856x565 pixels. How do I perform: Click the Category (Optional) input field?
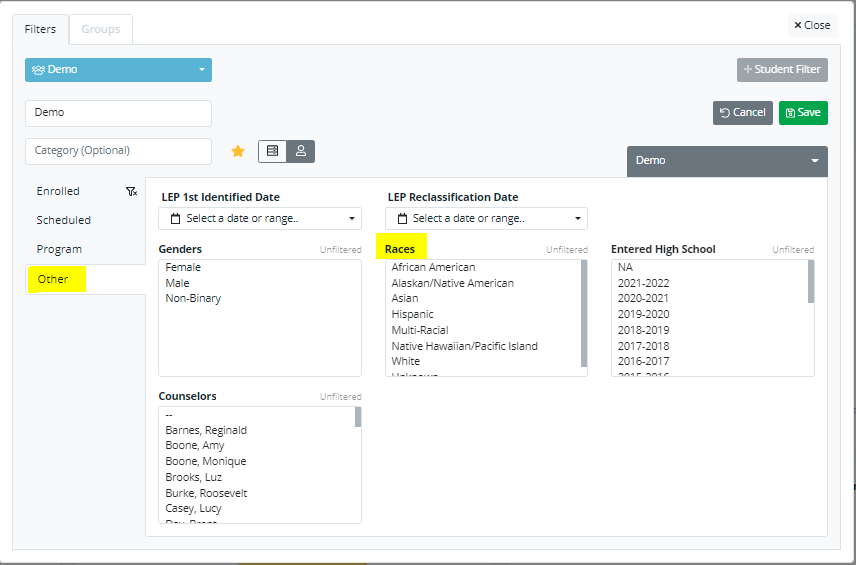tap(118, 151)
